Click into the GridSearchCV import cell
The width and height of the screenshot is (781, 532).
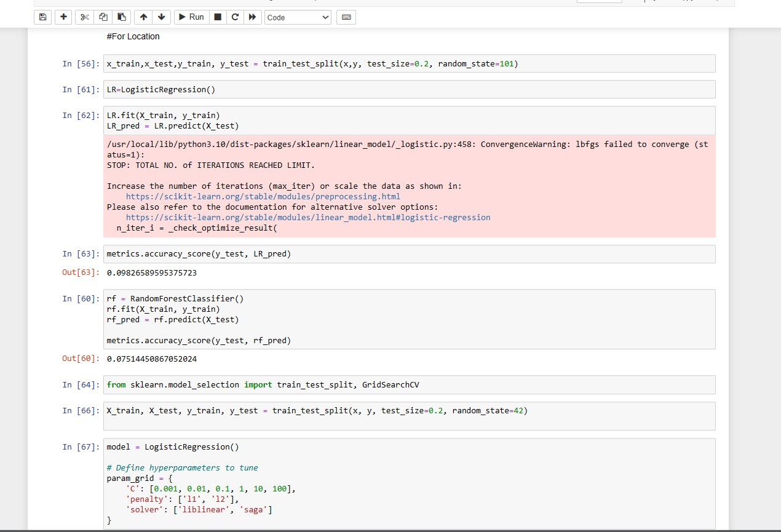pos(410,385)
